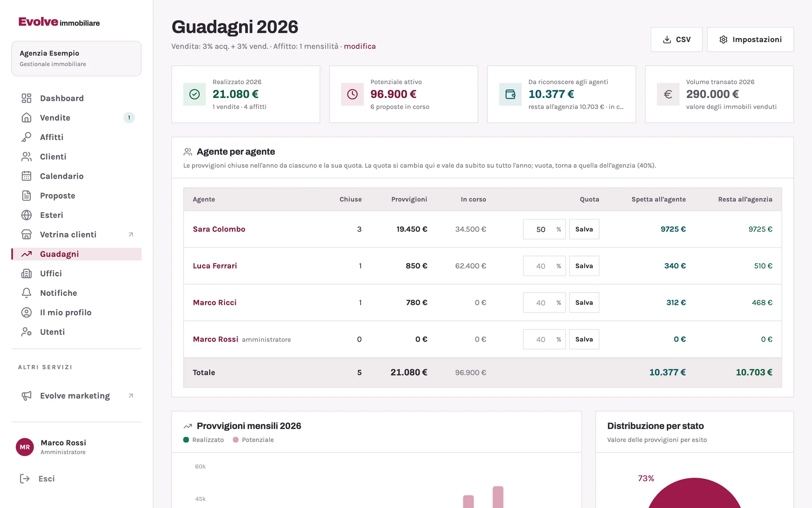Click the euro icon on Volume transato card
The height and width of the screenshot is (508, 812).
click(x=668, y=95)
